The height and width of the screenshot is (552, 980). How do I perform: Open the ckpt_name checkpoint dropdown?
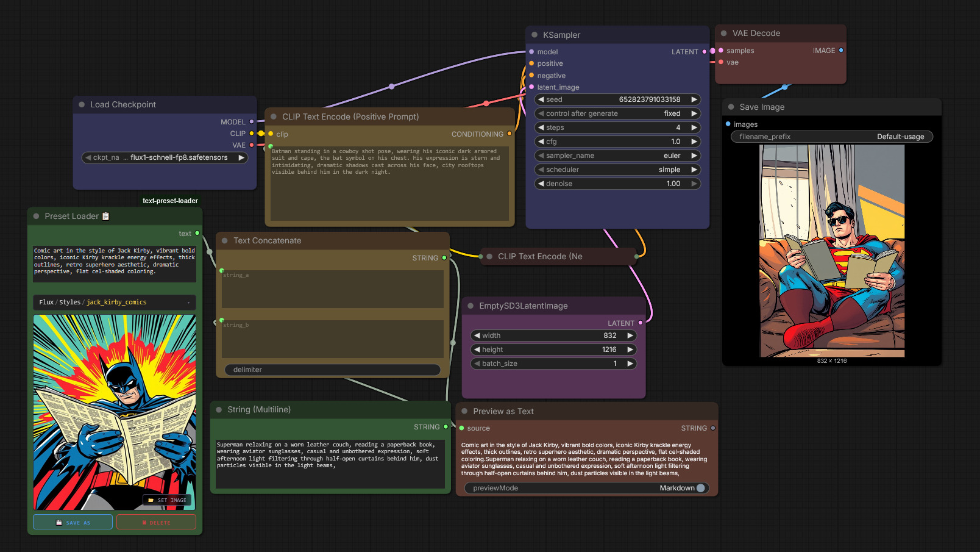(x=165, y=157)
